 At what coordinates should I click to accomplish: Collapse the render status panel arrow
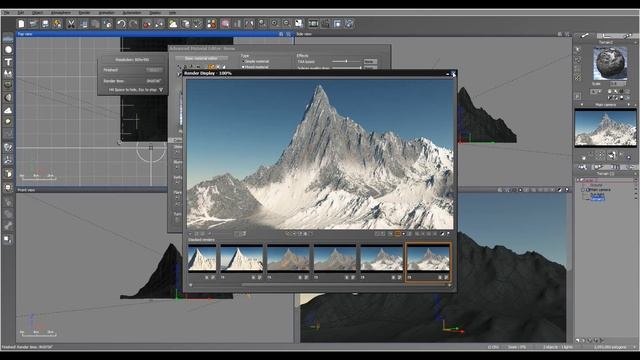tap(161, 90)
